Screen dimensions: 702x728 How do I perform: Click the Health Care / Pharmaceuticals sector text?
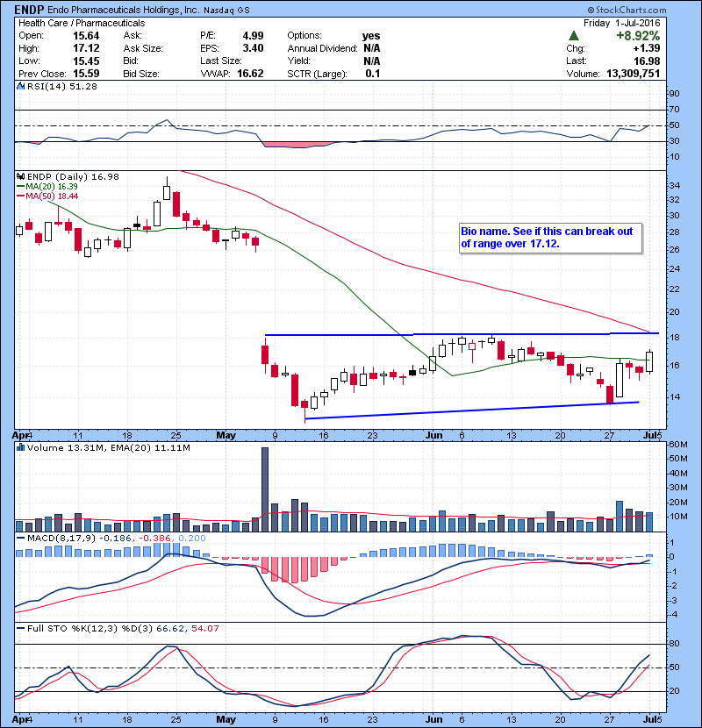[x=82, y=23]
